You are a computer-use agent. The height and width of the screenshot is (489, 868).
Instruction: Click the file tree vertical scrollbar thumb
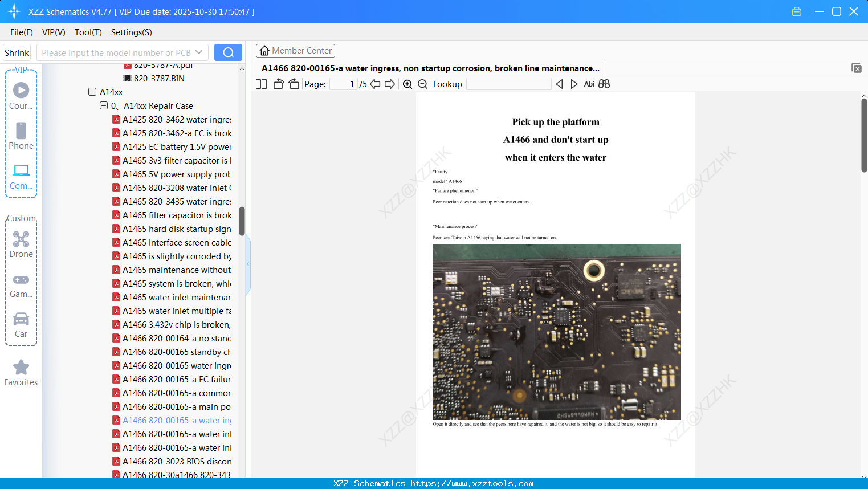tap(242, 221)
